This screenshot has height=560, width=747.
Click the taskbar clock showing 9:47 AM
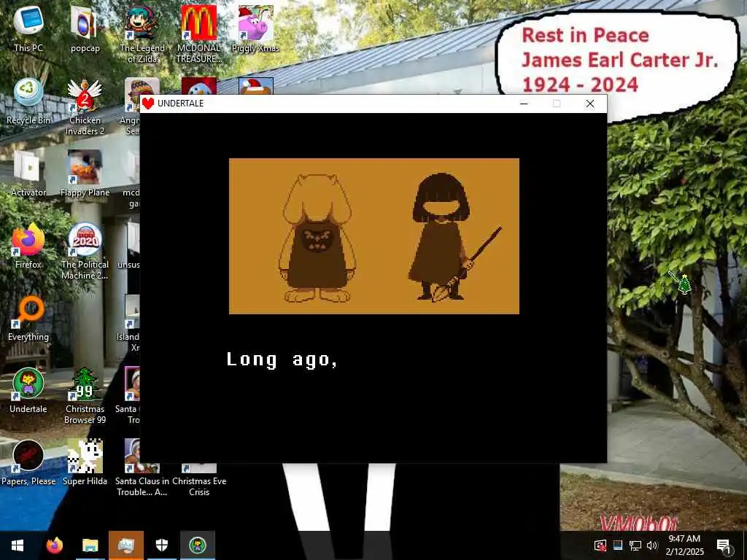pyautogui.click(x=684, y=545)
